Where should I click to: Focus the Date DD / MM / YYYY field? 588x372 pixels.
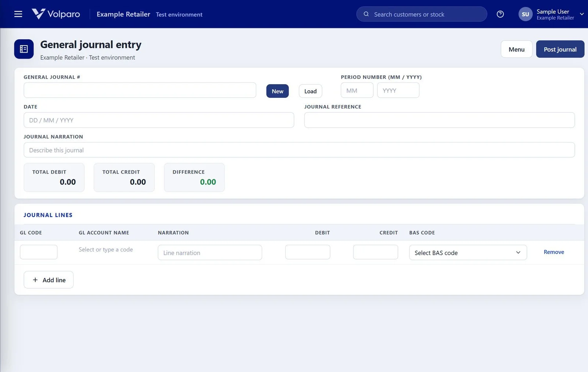(x=159, y=120)
